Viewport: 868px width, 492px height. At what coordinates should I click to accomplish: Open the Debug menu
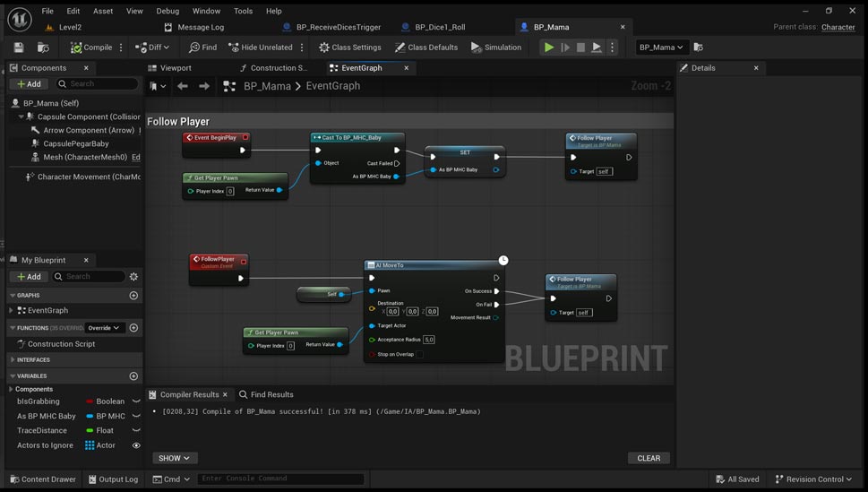[168, 11]
